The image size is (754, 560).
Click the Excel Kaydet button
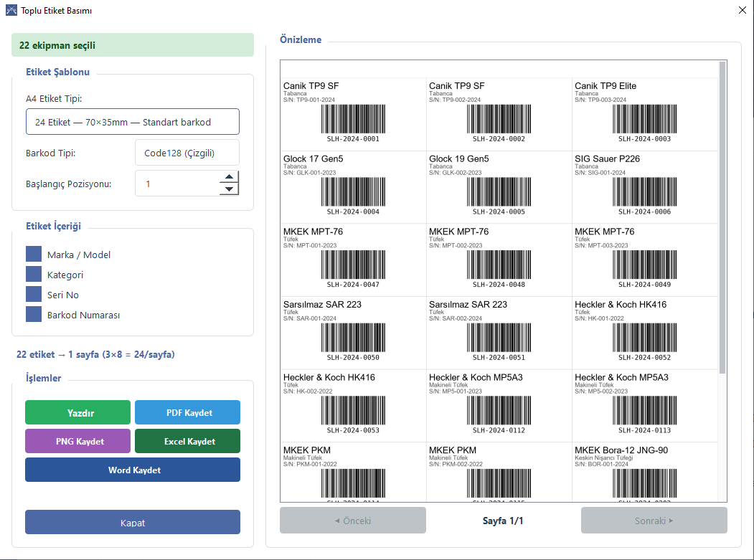click(187, 441)
